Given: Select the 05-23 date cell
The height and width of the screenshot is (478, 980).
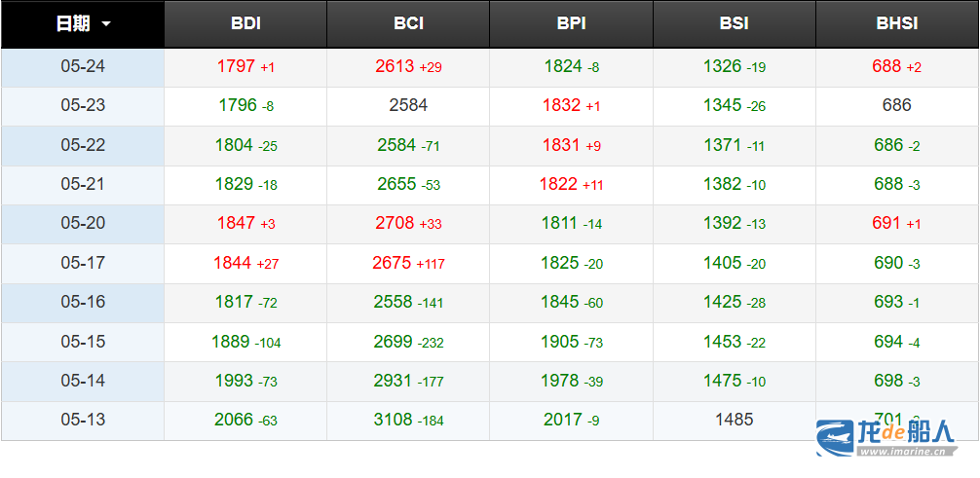Looking at the screenshot, I should coord(83,106).
